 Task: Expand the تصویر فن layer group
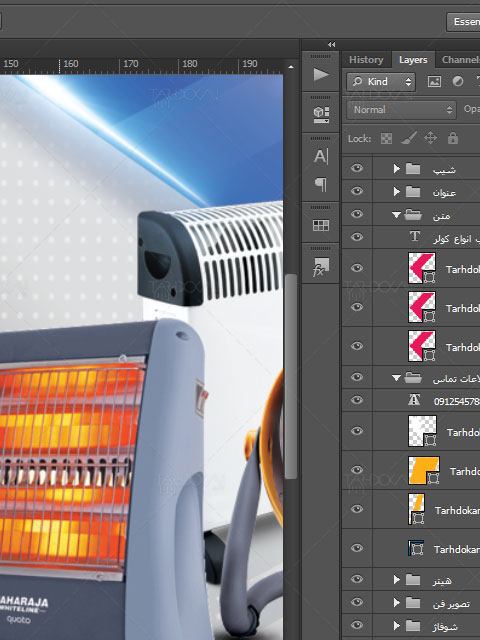click(x=396, y=602)
